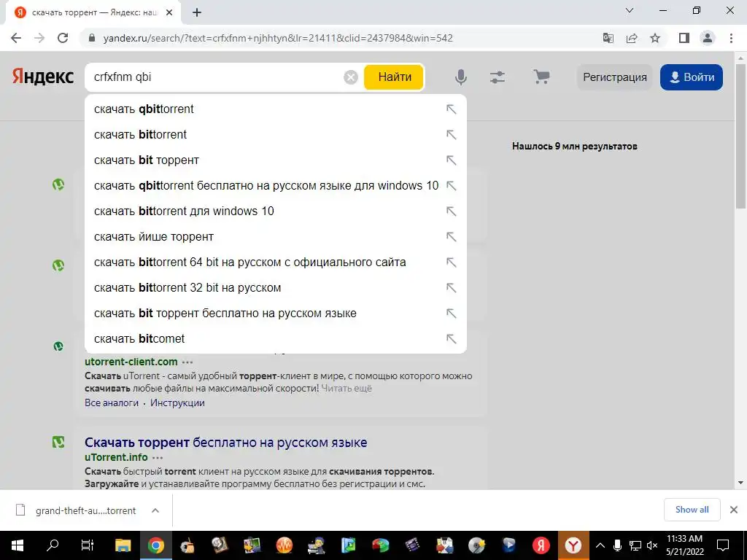The width and height of the screenshot is (747, 560).
Task: Open the uTorrent.info site link
Action: [x=116, y=458]
